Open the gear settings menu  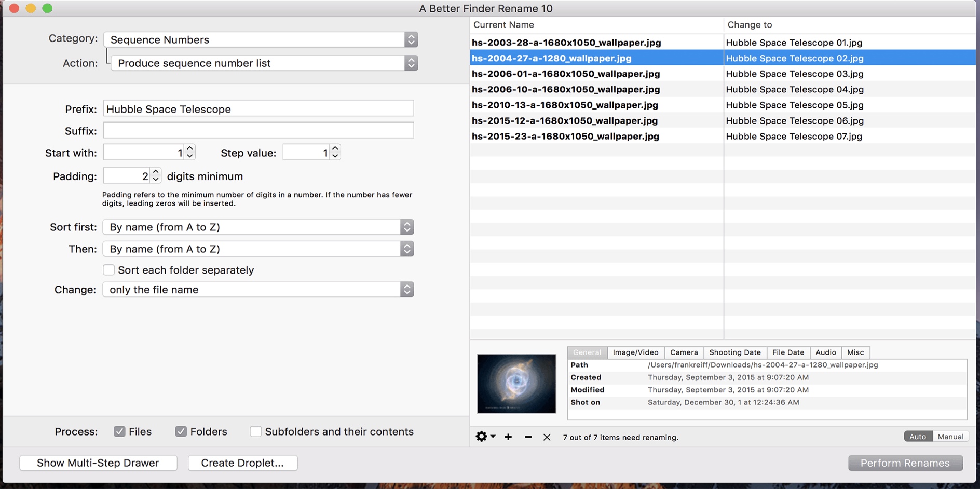[x=485, y=437]
